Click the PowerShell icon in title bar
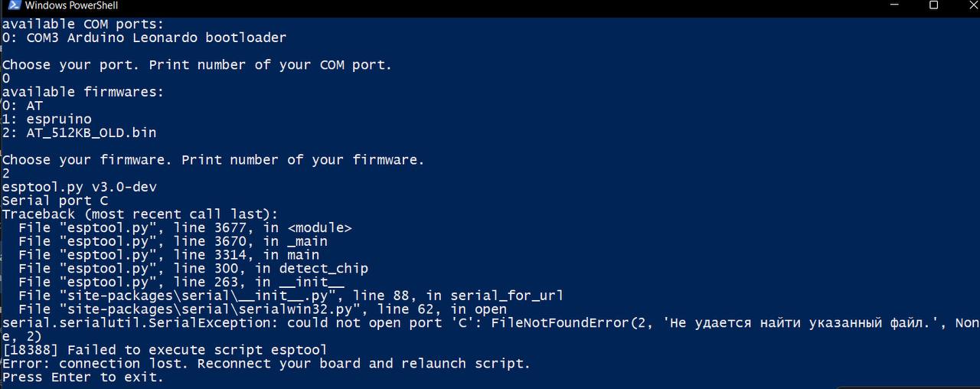 [10, 6]
